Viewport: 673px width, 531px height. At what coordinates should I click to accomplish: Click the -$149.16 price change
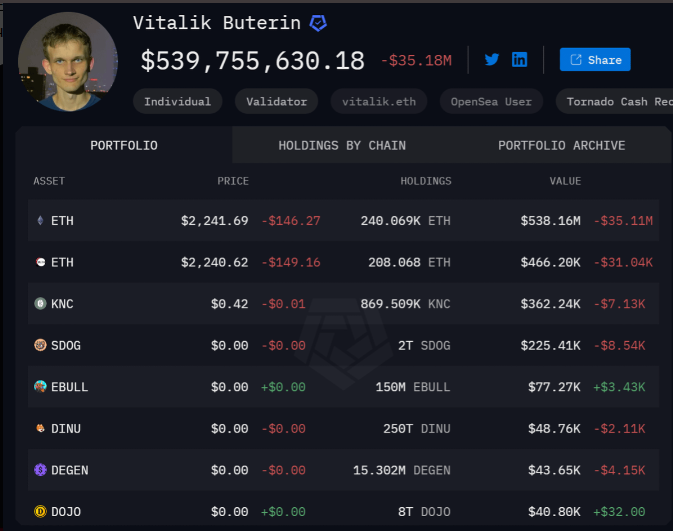pos(291,262)
